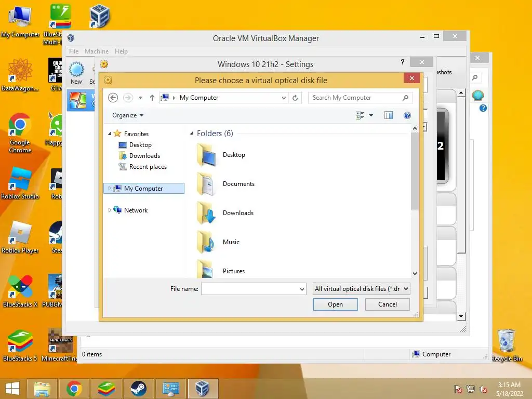Select Windows 10 VM icon in list
Image resolution: width=532 pixels, height=399 pixels.
click(x=78, y=101)
